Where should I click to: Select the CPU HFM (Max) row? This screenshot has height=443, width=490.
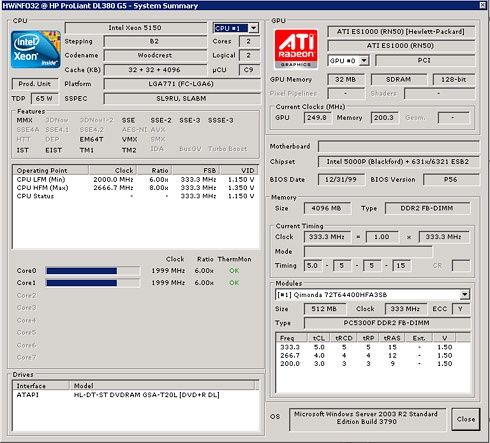pyautogui.click(x=135, y=188)
